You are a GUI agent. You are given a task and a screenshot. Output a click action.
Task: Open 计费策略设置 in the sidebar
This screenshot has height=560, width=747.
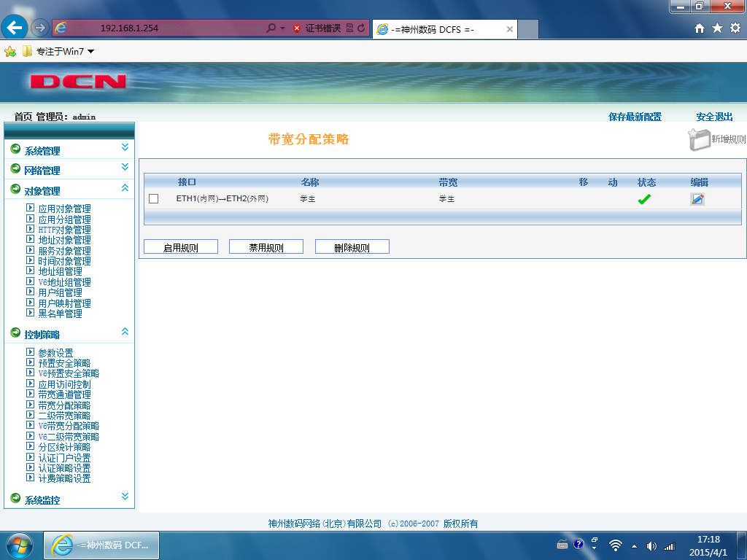pos(64,478)
